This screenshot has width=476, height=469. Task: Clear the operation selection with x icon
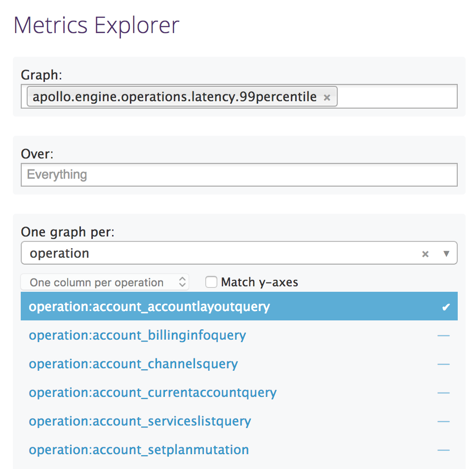[x=425, y=254]
